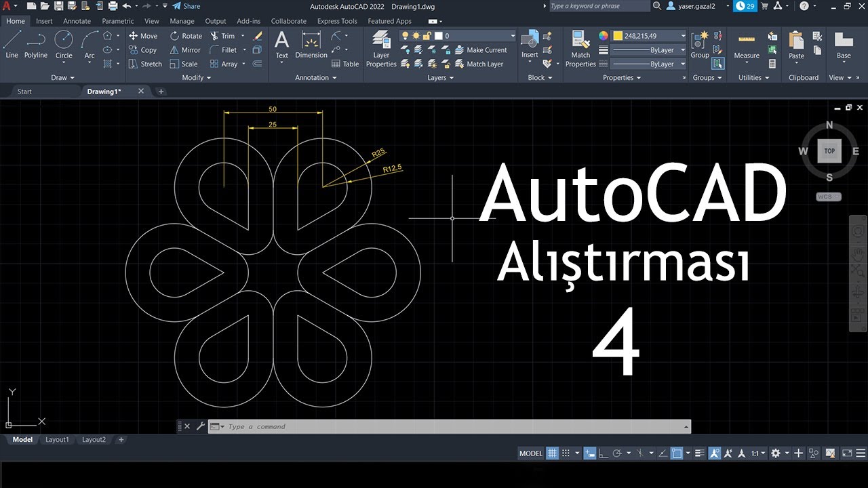Pick the Mirror tool
The height and width of the screenshot is (488, 868).
(x=185, y=50)
